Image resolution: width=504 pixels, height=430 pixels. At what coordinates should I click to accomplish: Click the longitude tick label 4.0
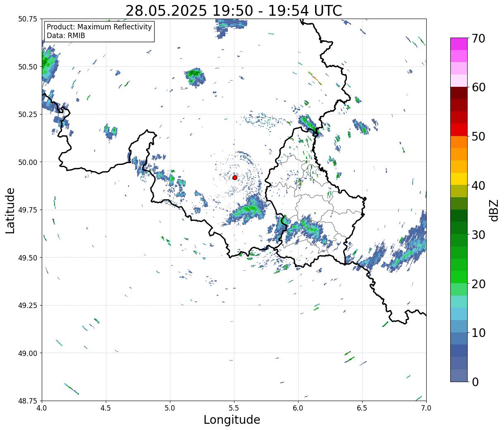42,408
